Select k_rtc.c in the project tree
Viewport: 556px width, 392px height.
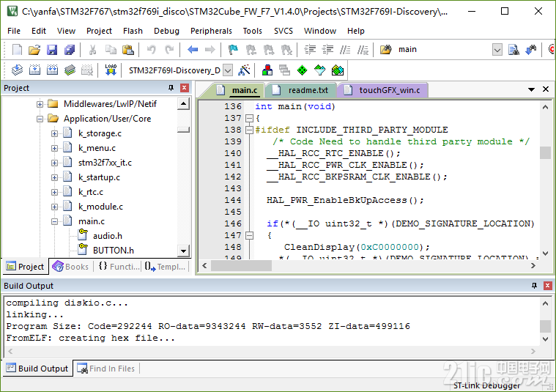[91, 192]
